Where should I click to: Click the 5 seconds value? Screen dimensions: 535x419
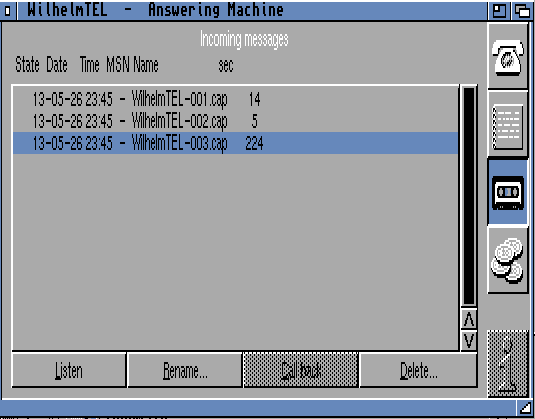pyautogui.click(x=255, y=121)
